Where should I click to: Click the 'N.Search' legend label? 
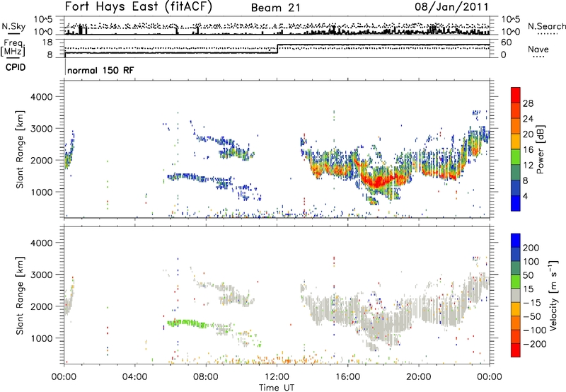tap(546, 26)
